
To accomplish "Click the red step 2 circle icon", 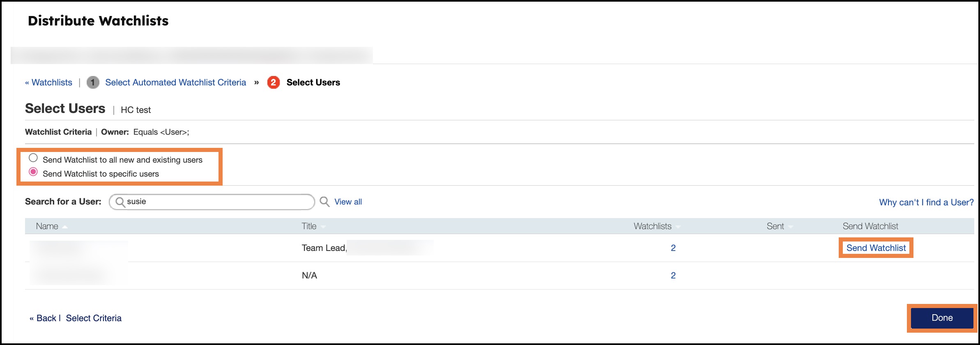I will coord(274,83).
